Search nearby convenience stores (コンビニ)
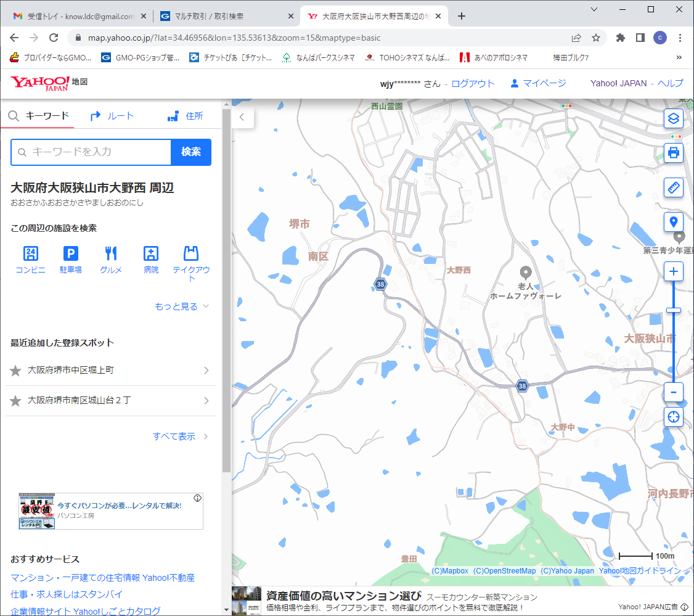Image resolution: width=694 pixels, height=616 pixels. [30, 259]
